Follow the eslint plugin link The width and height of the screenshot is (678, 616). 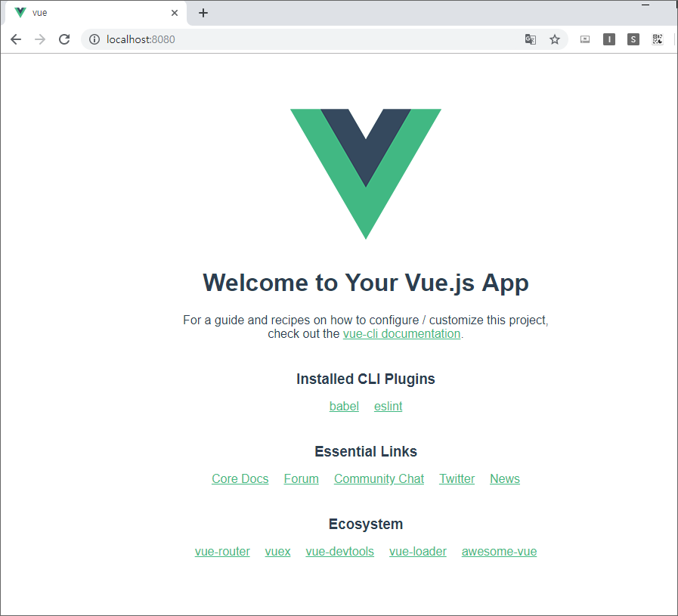(x=389, y=407)
